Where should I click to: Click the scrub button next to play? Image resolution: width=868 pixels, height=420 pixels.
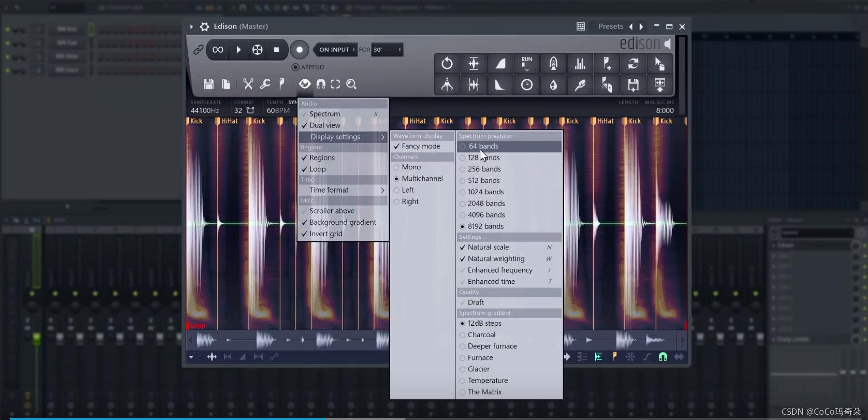coord(257,49)
